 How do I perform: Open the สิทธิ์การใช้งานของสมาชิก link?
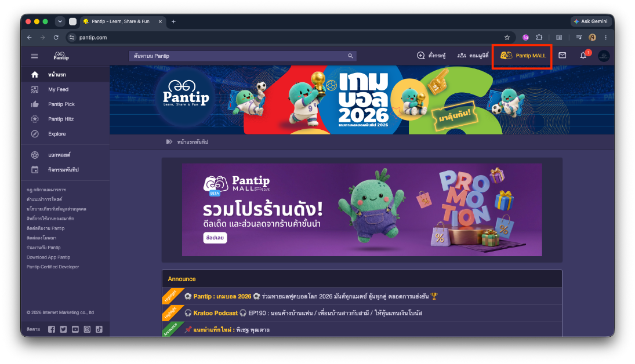(x=50, y=219)
